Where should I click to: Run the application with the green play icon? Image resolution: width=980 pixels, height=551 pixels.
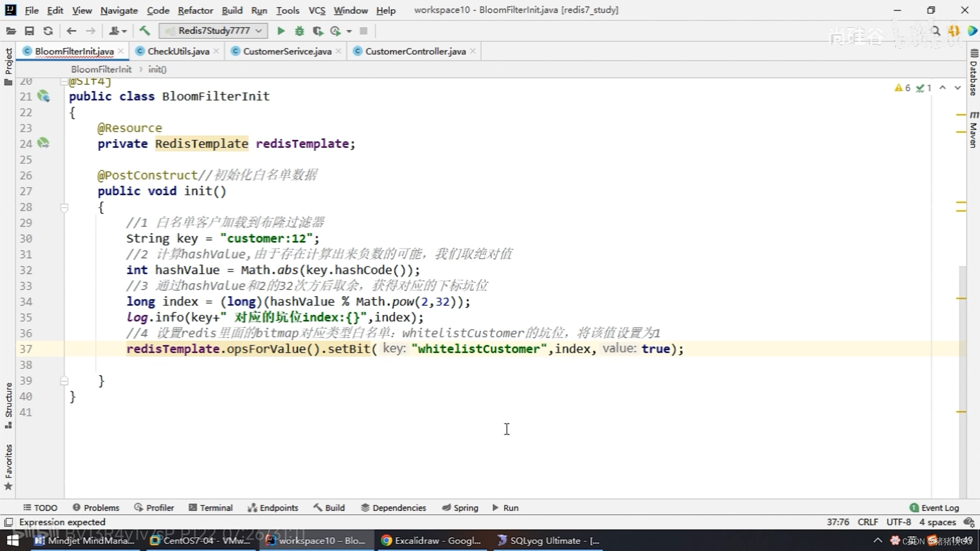pyautogui.click(x=281, y=31)
